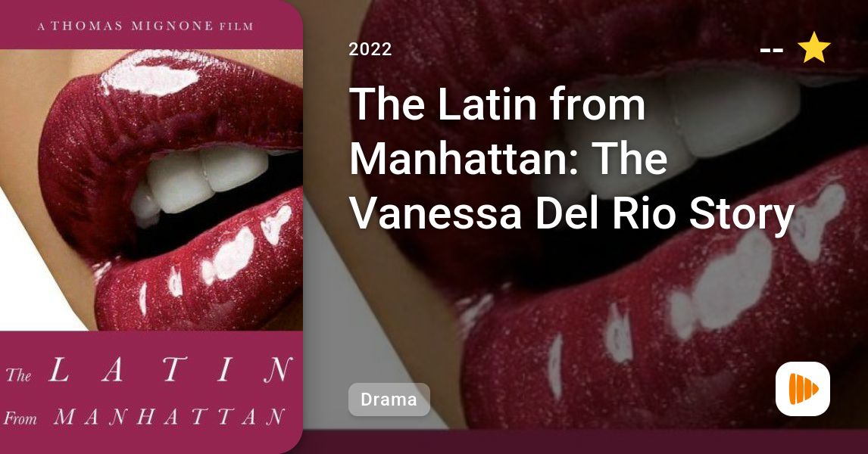Click the 2022 release year label
868x454 pixels.
point(370,49)
